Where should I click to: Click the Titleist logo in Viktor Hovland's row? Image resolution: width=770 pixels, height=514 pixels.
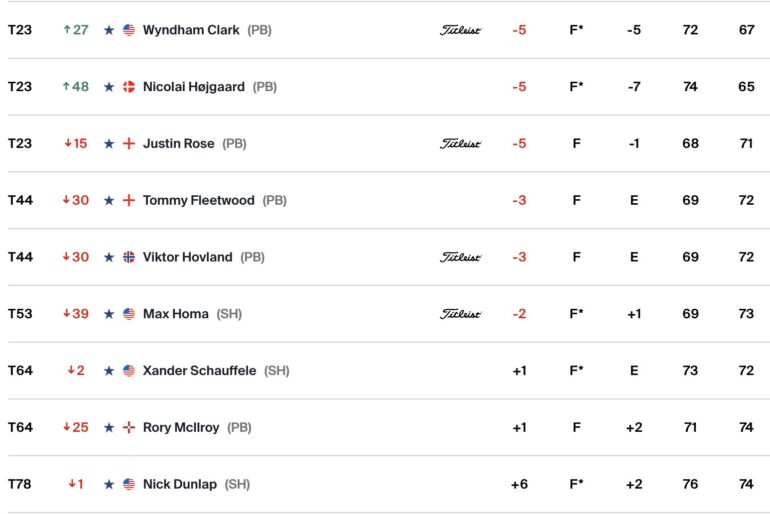point(460,257)
